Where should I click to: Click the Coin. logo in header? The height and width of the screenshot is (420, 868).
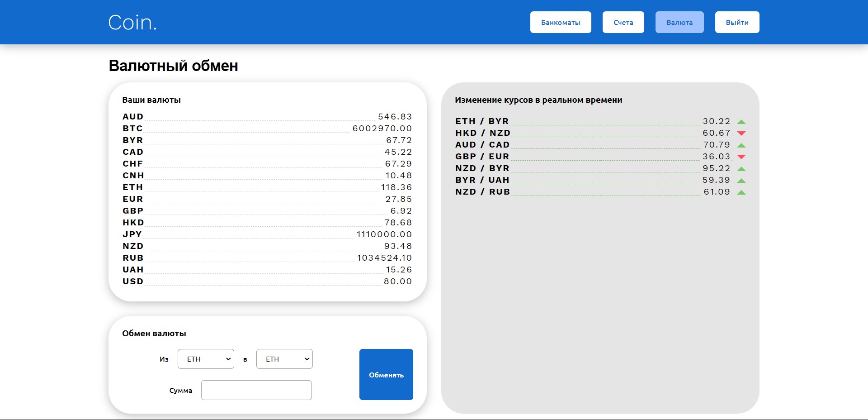click(132, 23)
